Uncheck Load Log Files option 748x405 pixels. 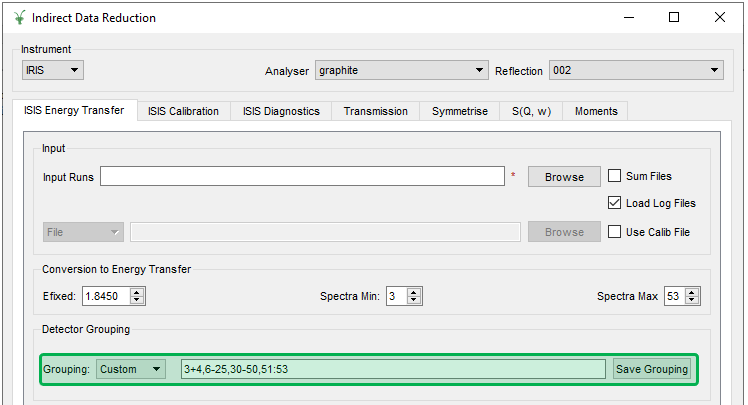(615, 203)
